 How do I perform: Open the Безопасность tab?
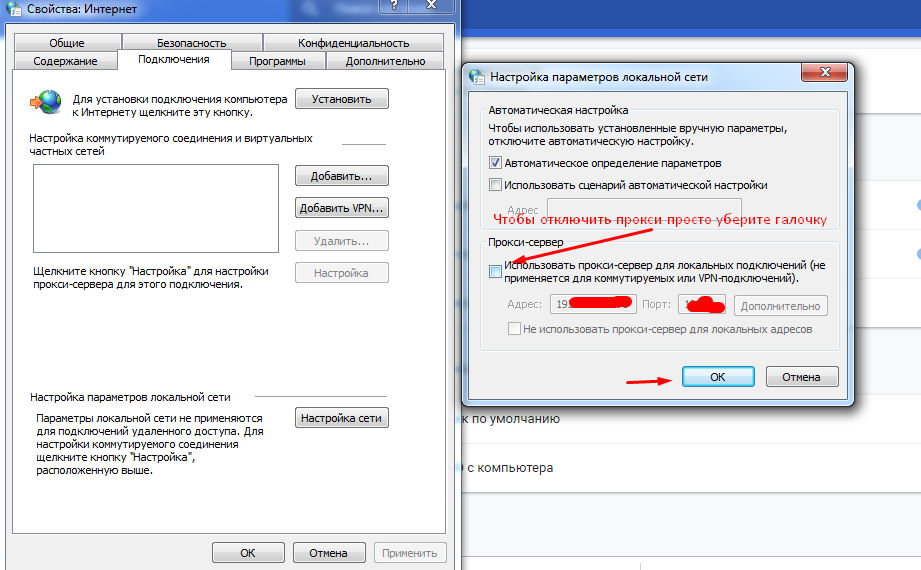coord(191,43)
